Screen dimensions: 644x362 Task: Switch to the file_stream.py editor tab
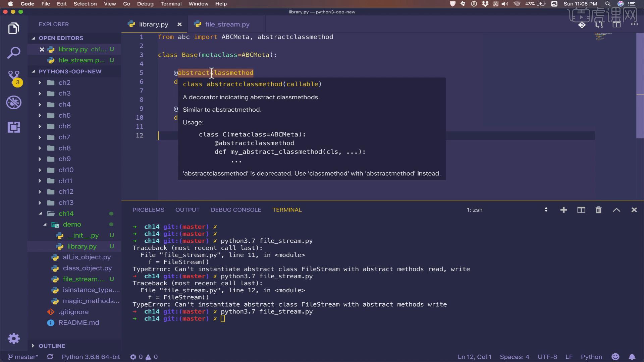(x=227, y=24)
